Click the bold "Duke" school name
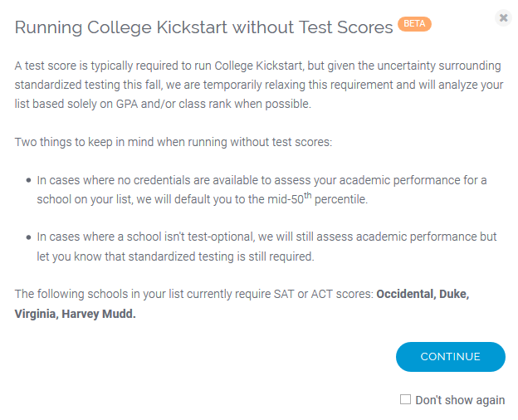This screenshot has height=420, width=518. click(454, 294)
